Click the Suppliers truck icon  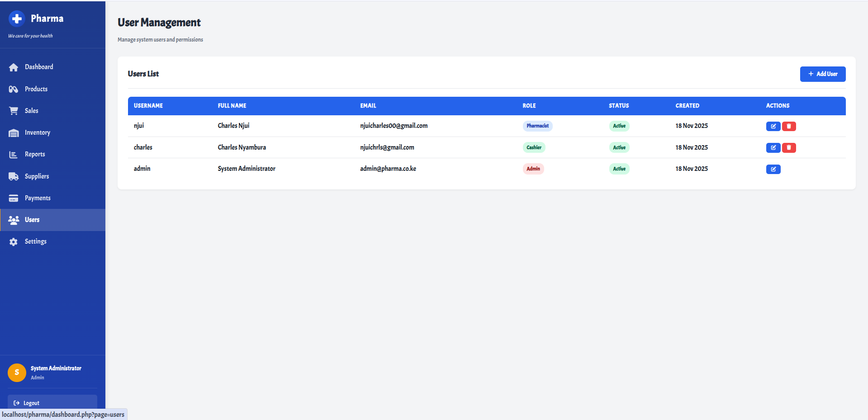[x=14, y=176]
